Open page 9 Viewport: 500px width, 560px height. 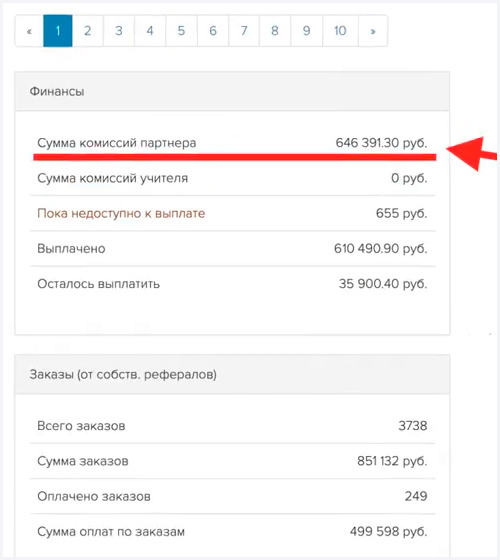tap(307, 31)
